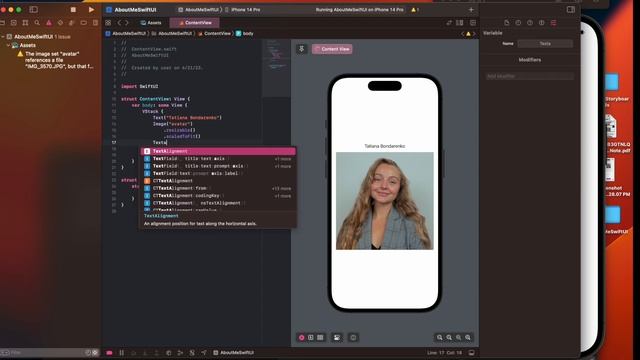This screenshot has width=640, height=360.
Task: Switch to the ContentView tab
Action: (195, 23)
